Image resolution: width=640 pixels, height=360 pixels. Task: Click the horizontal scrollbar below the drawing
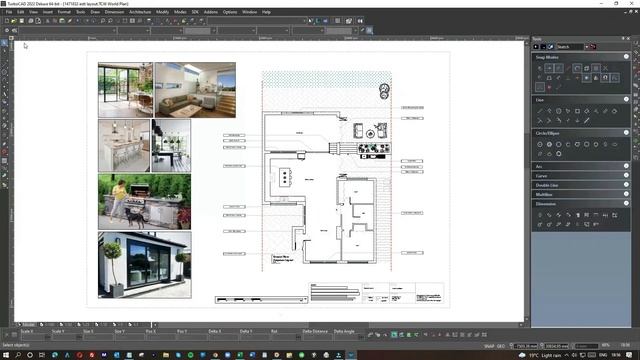click(x=338, y=325)
